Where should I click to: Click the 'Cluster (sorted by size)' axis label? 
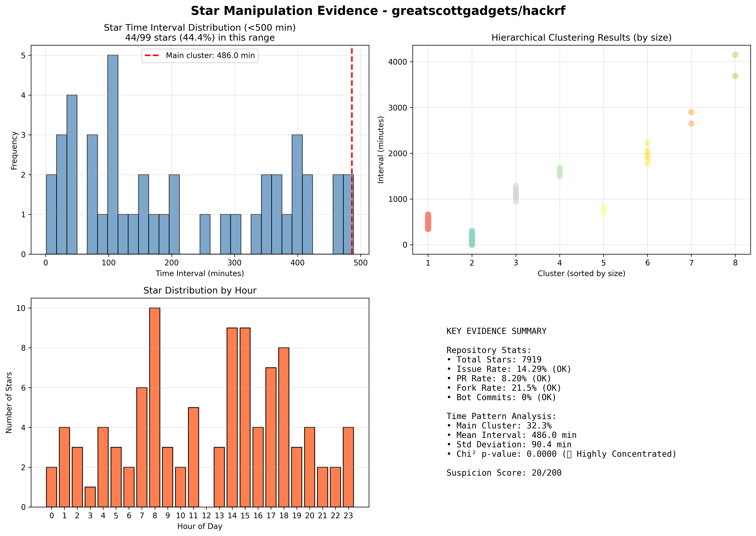point(581,273)
